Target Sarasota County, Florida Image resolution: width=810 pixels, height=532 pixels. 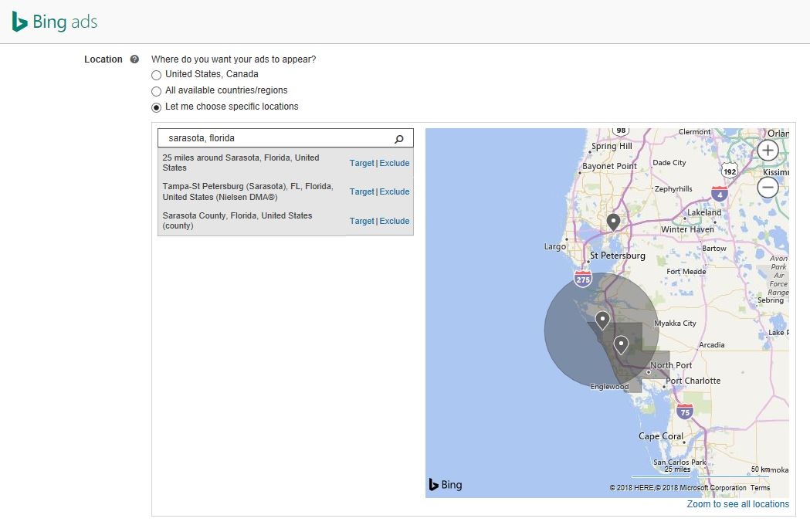(361, 221)
